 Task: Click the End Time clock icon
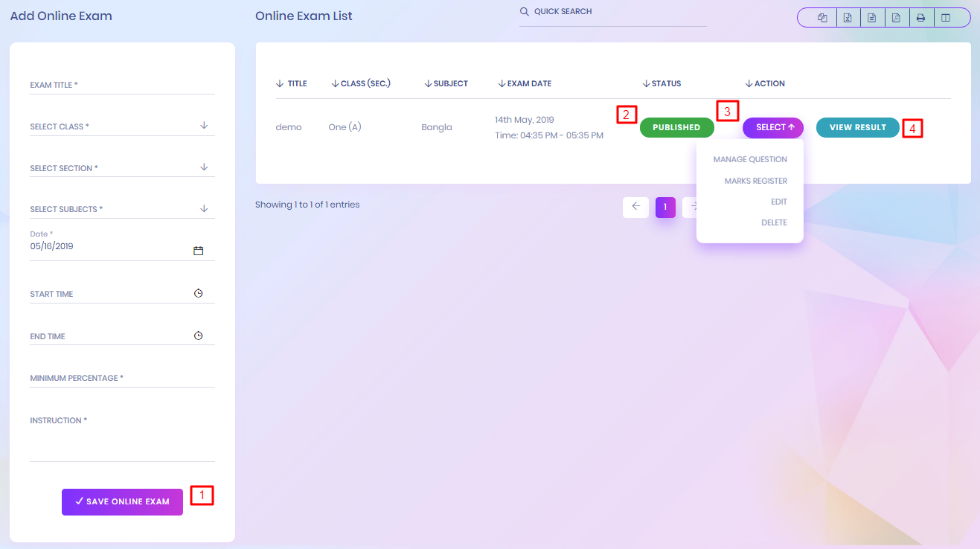(x=198, y=336)
